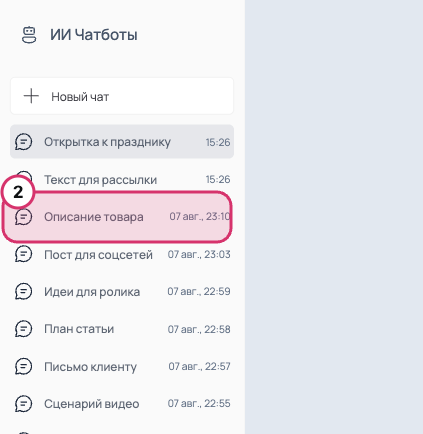Click chat bubble icon for Пост для соцсетей
Screen dimensions: 423x434
coord(23,254)
